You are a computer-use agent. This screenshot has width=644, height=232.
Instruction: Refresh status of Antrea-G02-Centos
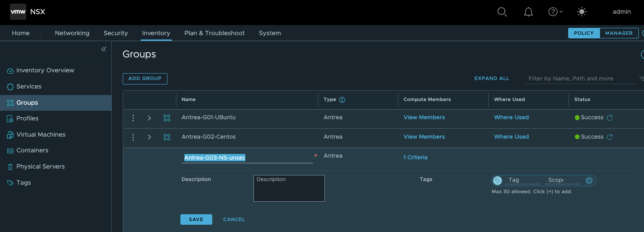tap(610, 137)
